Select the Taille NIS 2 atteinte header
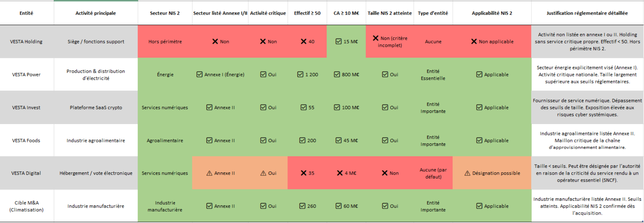 tap(390, 13)
